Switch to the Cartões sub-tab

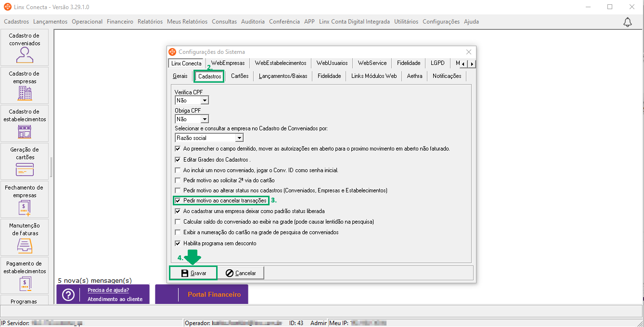coord(240,76)
